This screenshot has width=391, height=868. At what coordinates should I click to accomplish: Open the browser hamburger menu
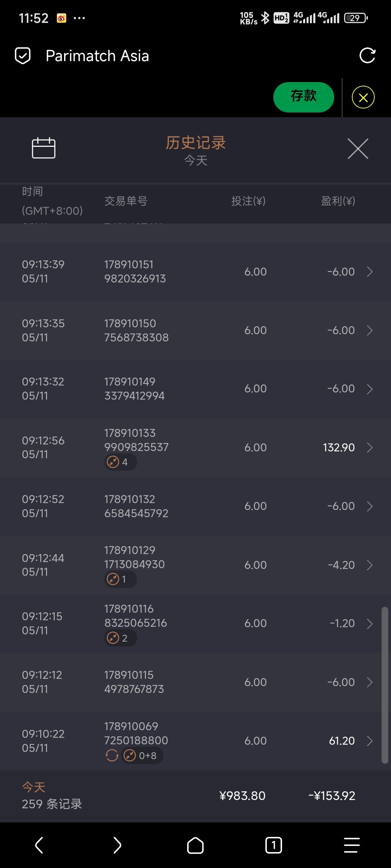352,845
